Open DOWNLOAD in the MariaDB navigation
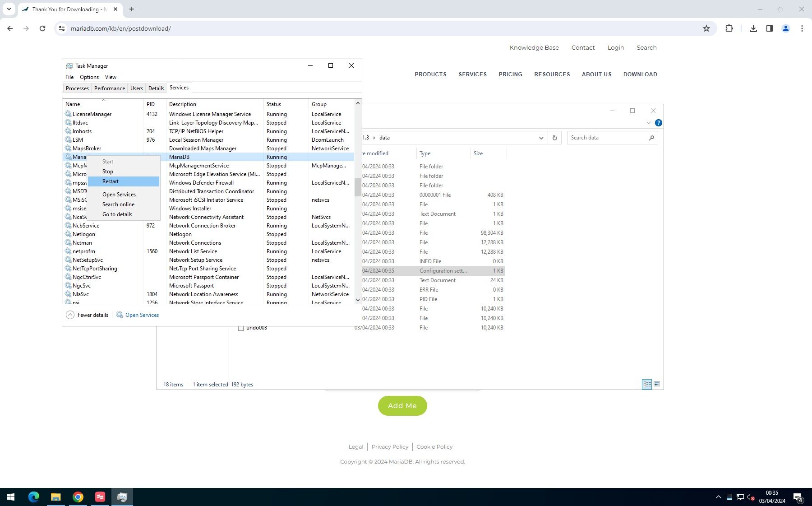This screenshot has width=812, height=506. [x=640, y=74]
